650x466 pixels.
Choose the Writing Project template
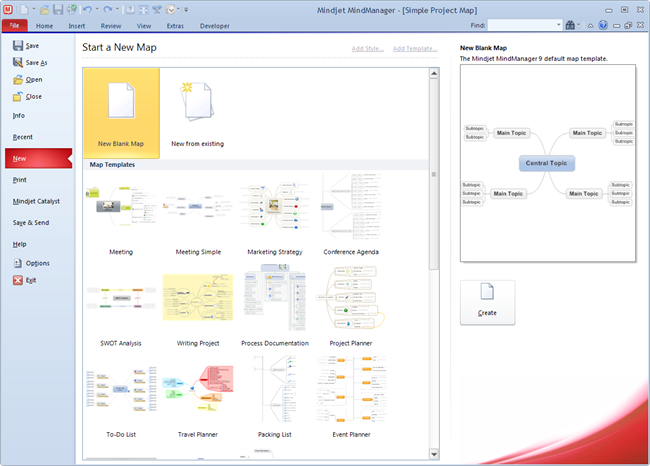pyautogui.click(x=198, y=306)
